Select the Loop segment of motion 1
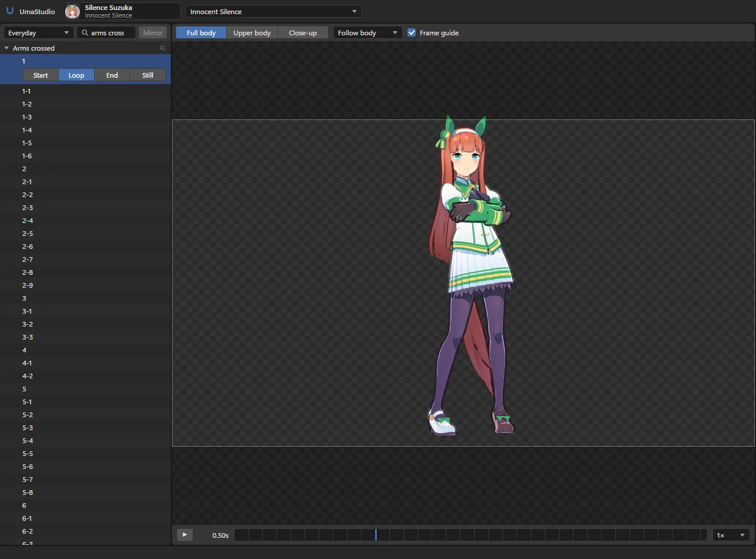756x559 pixels. [77, 75]
